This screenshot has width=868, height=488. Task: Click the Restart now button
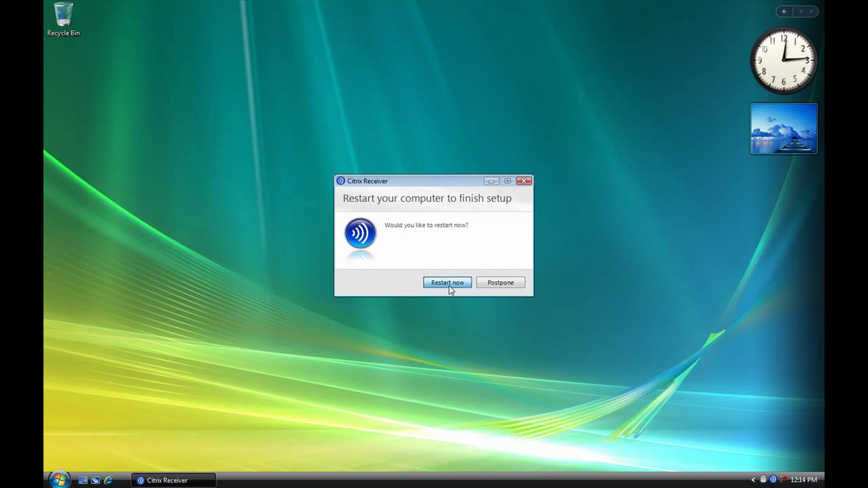coord(448,283)
